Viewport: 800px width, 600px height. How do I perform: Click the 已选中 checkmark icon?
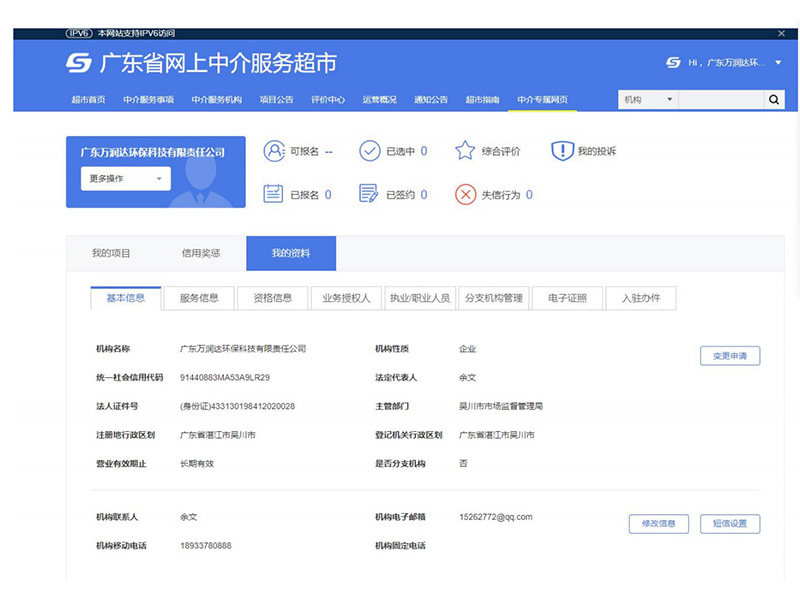pyautogui.click(x=370, y=151)
